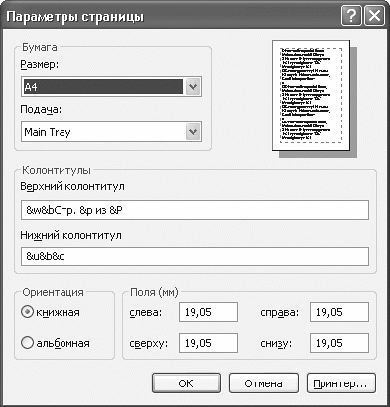Viewport: 390px width, 407px height.
Task: Click the Верхний колонтитул text field
Action: click(x=195, y=210)
